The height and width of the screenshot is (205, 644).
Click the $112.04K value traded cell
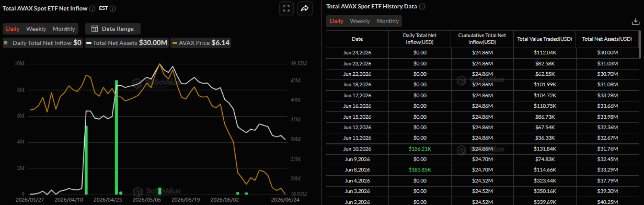(545, 53)
